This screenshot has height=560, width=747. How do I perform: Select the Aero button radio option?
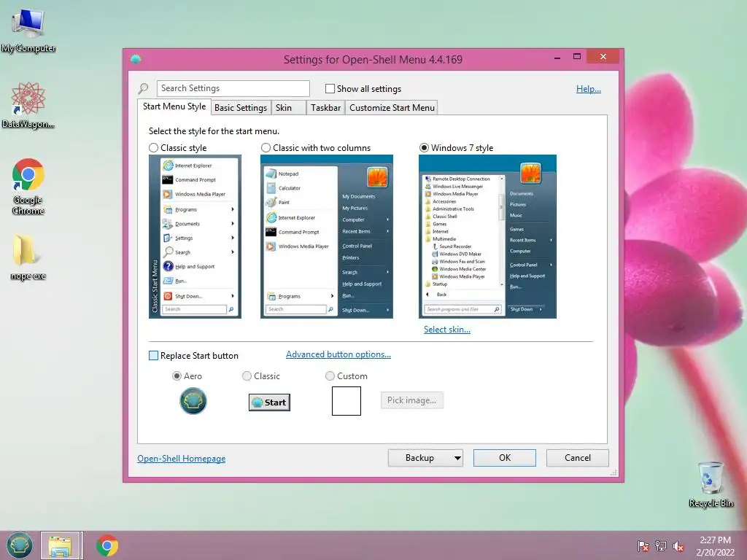tap(177, 376)
